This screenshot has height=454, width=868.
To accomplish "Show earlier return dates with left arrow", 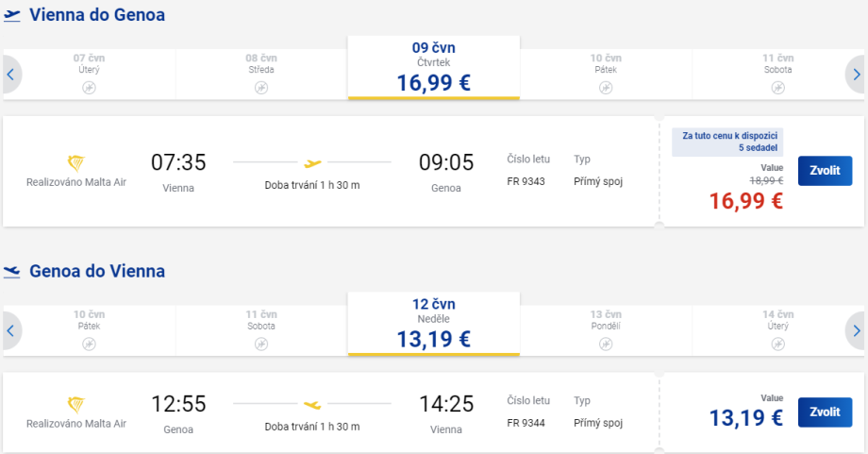I will (x=10, y=330).
